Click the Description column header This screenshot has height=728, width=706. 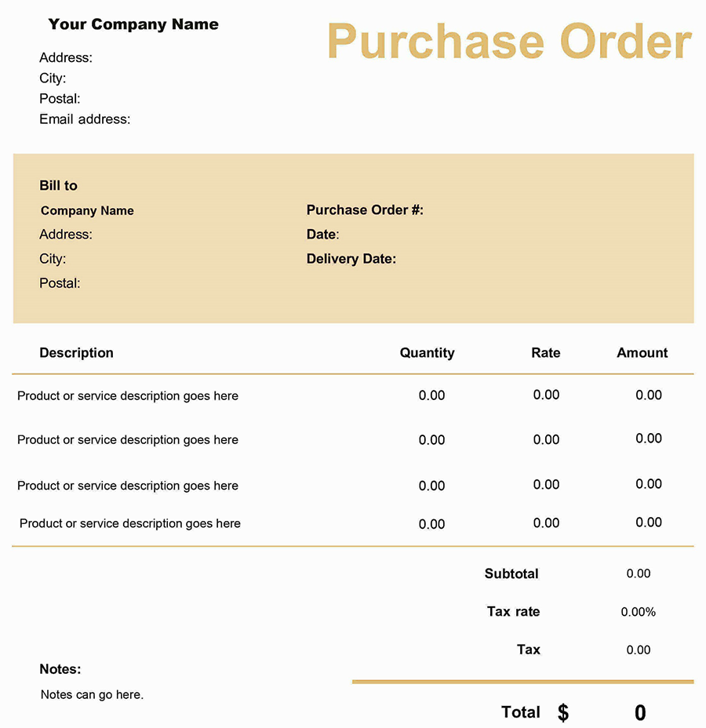pyautogui.click(x=76, y=353)
